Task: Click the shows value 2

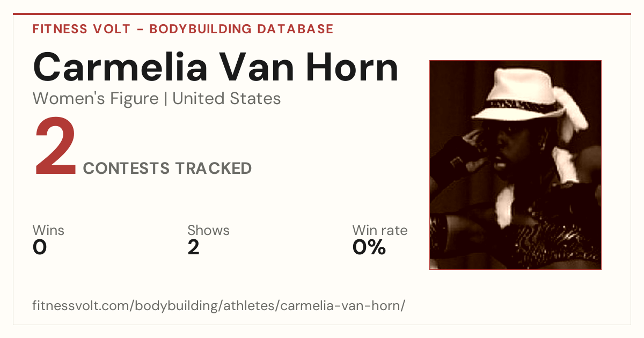Action: (193, 247)
